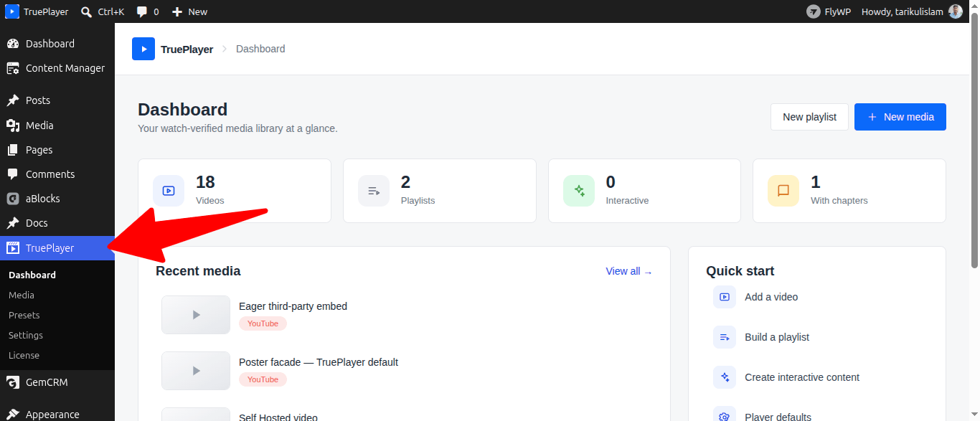Open Eager third-party embed thumbnail
Screen dimensions: 980x421
[x=196, y=315]
